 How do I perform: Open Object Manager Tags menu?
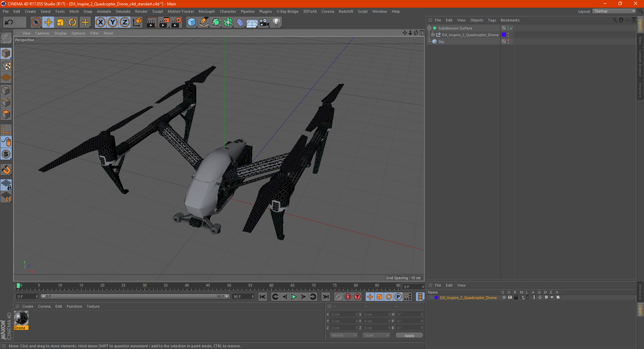(x=492, y=20)
